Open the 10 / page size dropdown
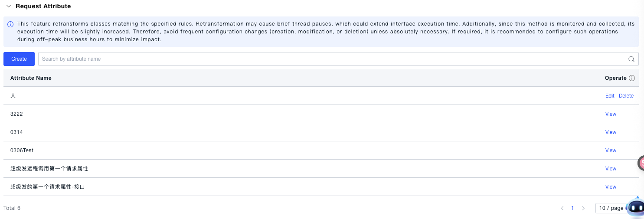Screen dimensions: 644x219 click(x=611, y=208)
